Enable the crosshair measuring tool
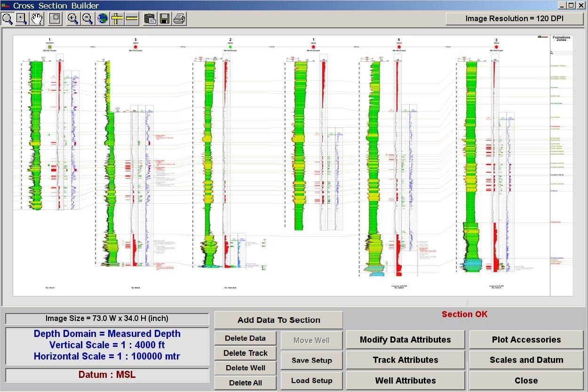The width and height of the screenshot is (588, 392). click(x=117, y=19)
